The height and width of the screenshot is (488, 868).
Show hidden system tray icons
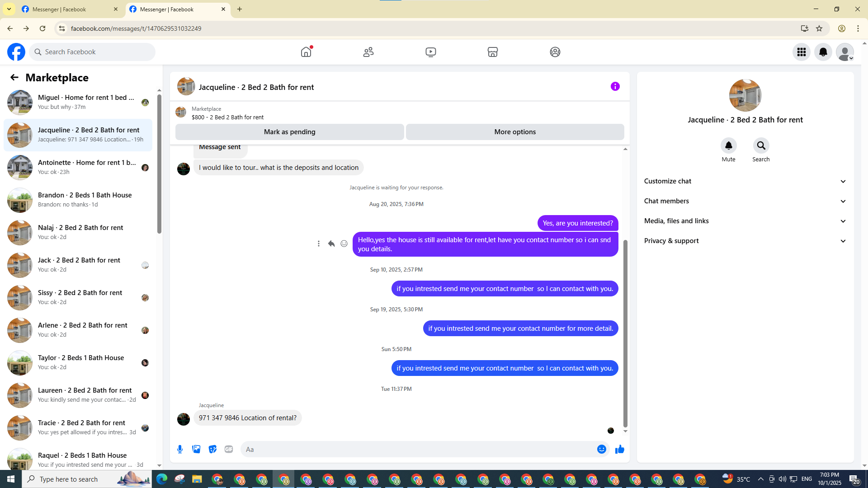760,479
